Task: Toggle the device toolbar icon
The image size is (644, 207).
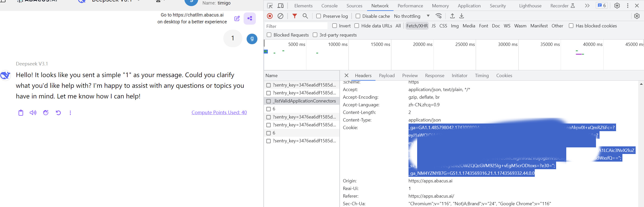Action: click(x=280, y=6)
